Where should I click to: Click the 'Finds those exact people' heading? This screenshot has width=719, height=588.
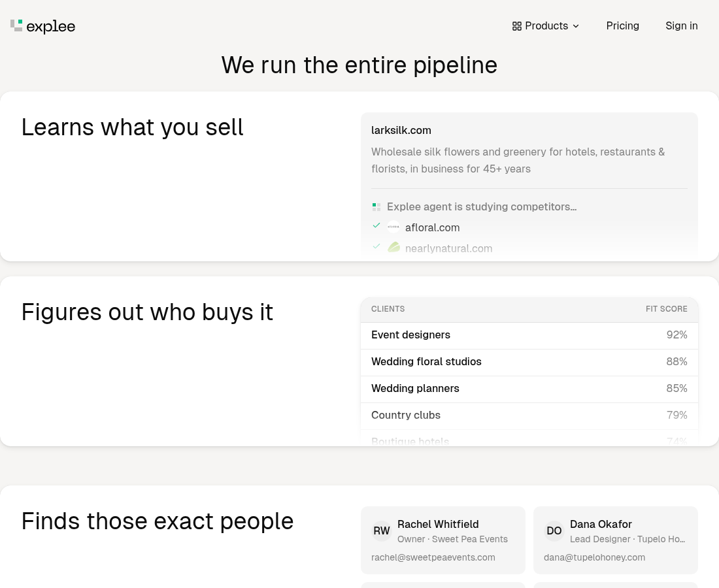(x=158, y=521)
